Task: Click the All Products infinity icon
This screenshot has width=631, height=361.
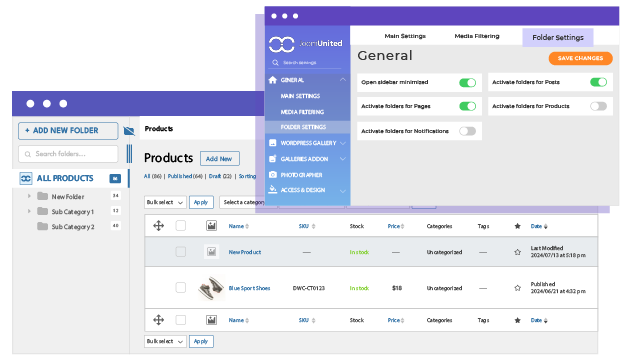Action: [26, 178]
